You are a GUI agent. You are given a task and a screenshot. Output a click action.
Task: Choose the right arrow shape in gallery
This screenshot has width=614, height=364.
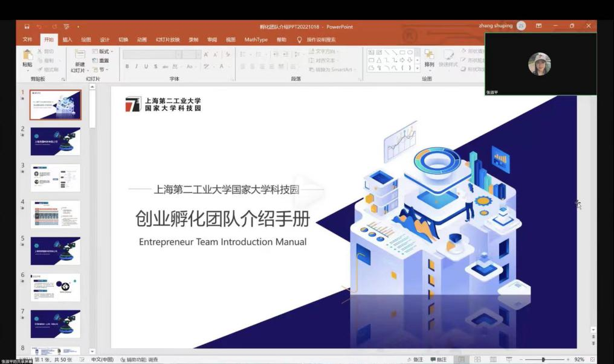pos(402,60)
